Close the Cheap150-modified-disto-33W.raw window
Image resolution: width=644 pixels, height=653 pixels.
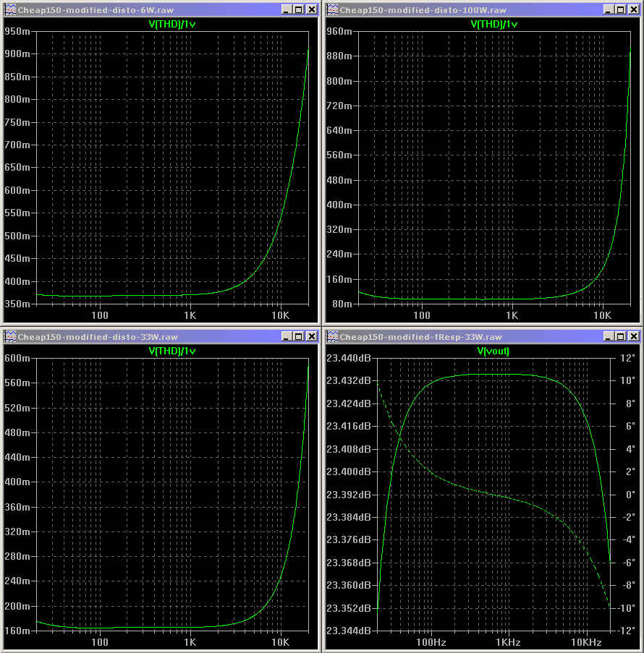pos(312,336)
